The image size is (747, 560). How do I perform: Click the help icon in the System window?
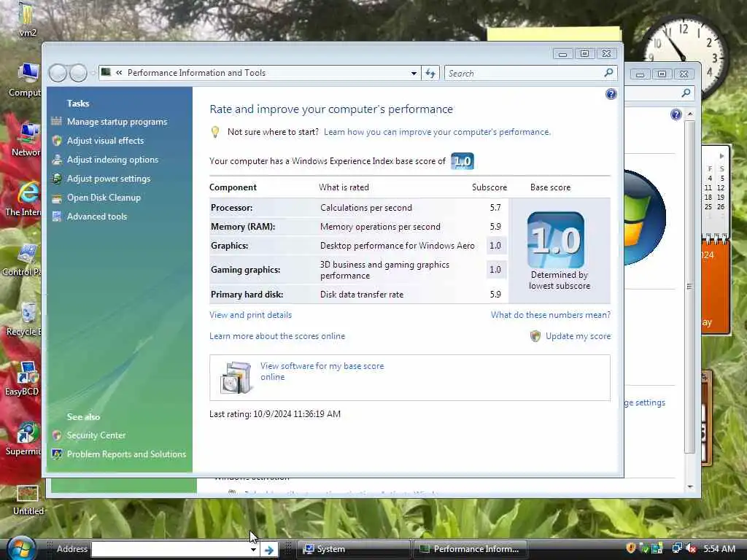676,114
